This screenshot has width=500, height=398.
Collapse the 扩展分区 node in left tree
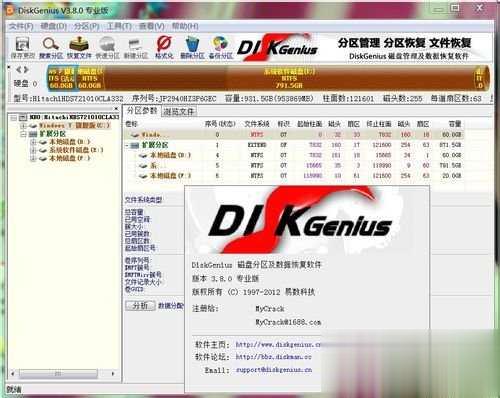tap(23, 134)
